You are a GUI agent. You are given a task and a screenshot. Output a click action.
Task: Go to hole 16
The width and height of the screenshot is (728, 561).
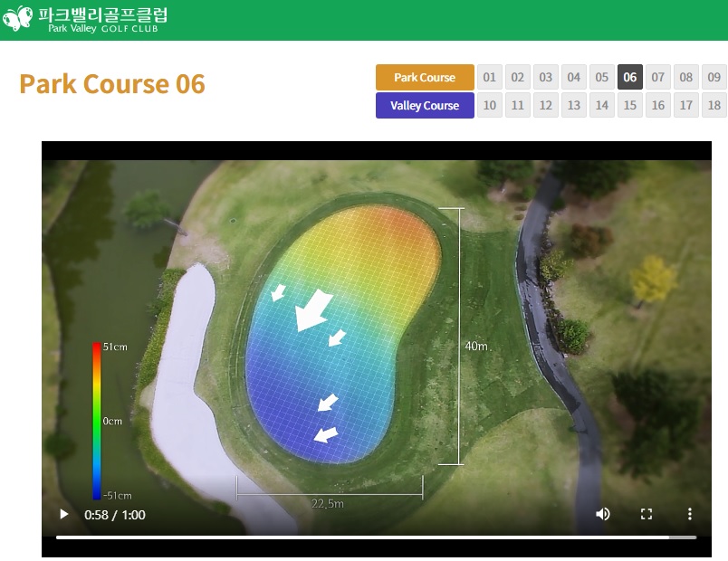pyautogui.click(x=658, y=105)
